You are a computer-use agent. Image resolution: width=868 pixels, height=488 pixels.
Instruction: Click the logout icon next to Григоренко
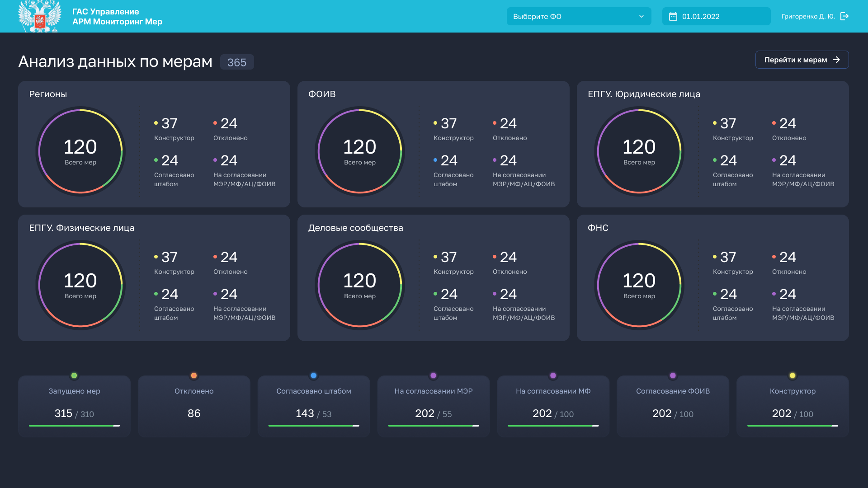(844, 16)
